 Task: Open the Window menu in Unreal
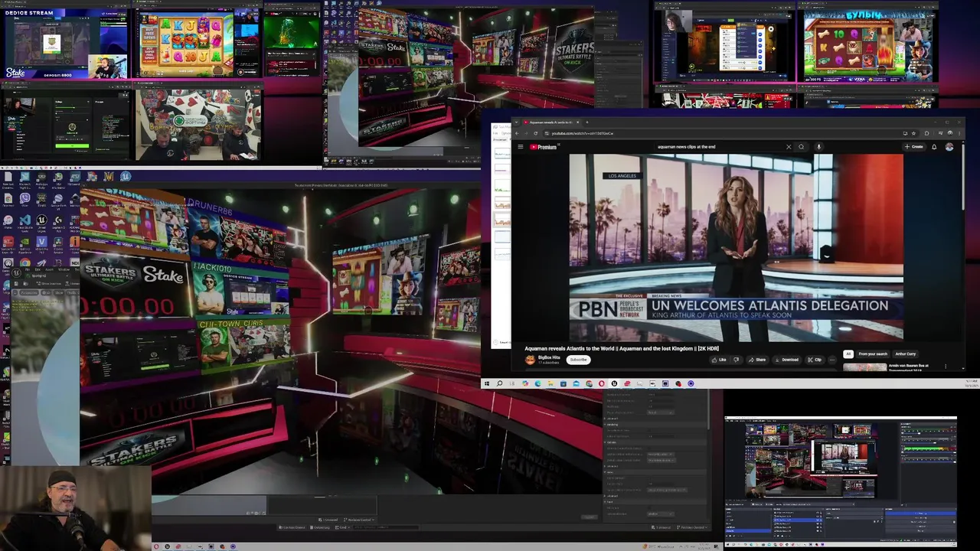point(64,269)
